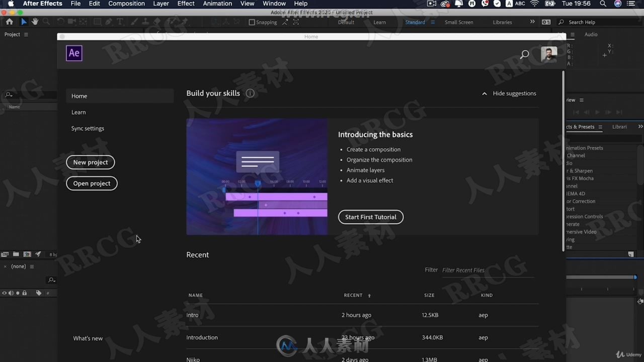Image resolution: width=644 pixels, height=362 pixels.
Task: Select the Pan Behind anchor point tool
Action: (83, 22)
